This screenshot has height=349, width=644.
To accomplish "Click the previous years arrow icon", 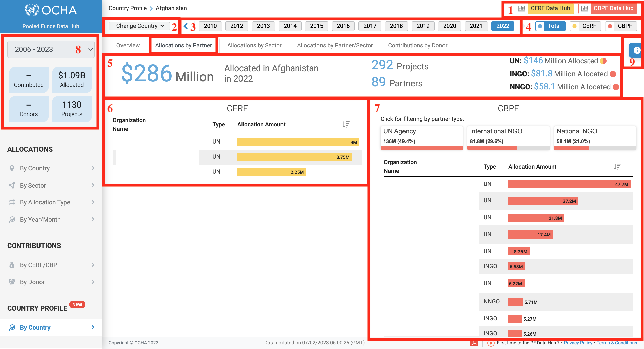I will click(186, 26).
